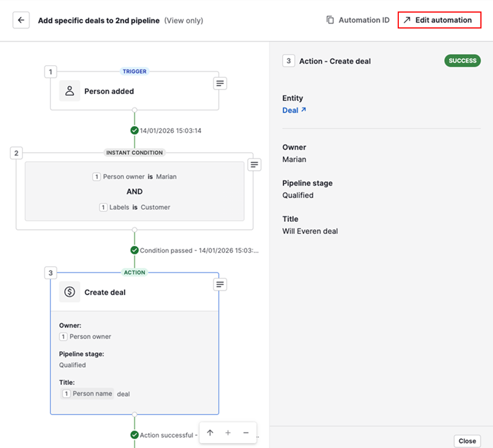Click green checkmark above Instant Condition
493x448 pixels.
pos(134,130)
